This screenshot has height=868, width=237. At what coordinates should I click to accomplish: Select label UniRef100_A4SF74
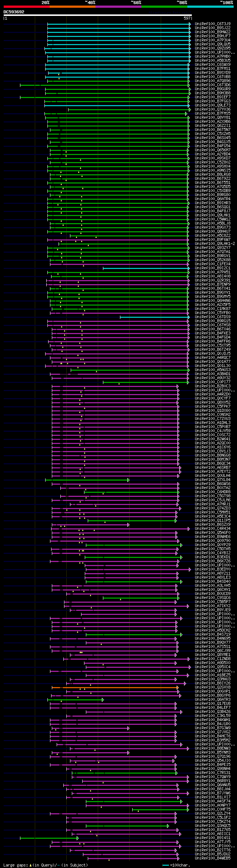point(213,801)
